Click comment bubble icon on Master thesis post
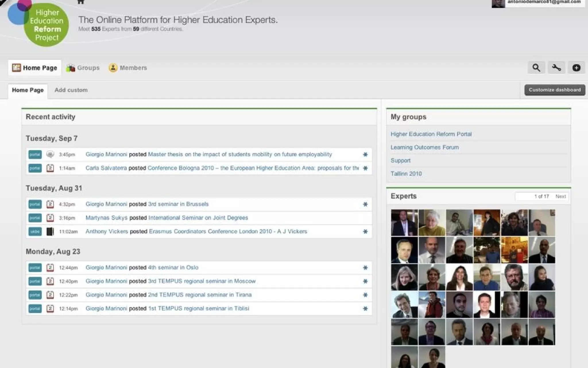This screenshot has height=368, width=588. (50, 154)
